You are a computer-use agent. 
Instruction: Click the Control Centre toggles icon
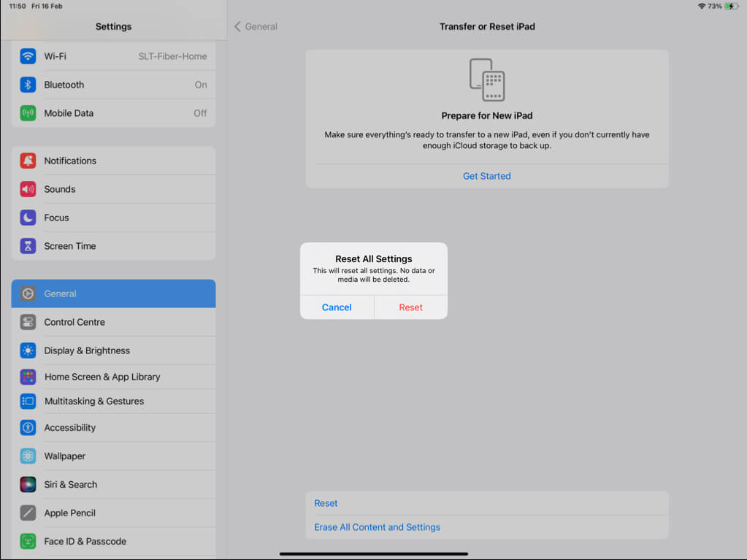tap(28, 322)
